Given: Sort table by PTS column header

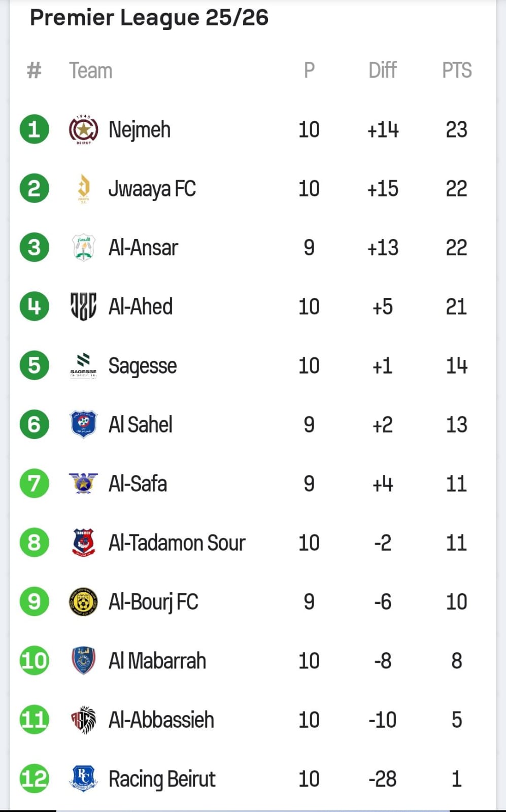Looking at the screenshot, I should [x=457, y=71].
